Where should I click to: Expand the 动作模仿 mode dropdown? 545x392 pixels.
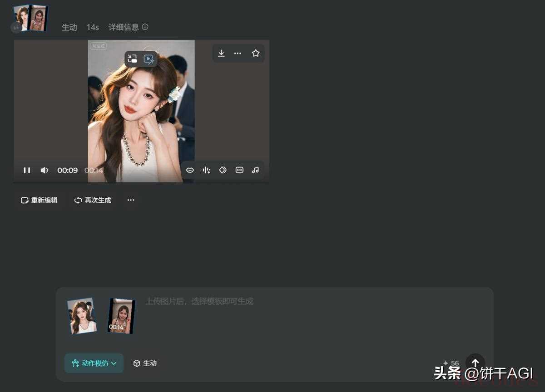(94, 363)
